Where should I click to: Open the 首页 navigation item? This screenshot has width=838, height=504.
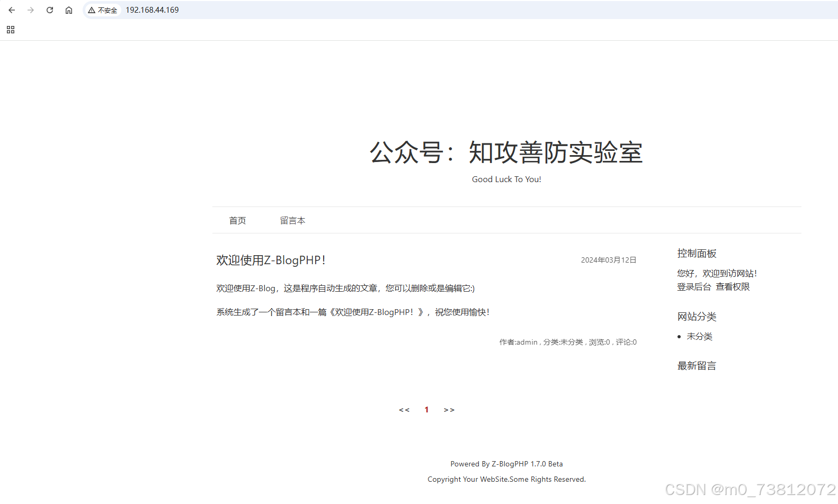237,220
